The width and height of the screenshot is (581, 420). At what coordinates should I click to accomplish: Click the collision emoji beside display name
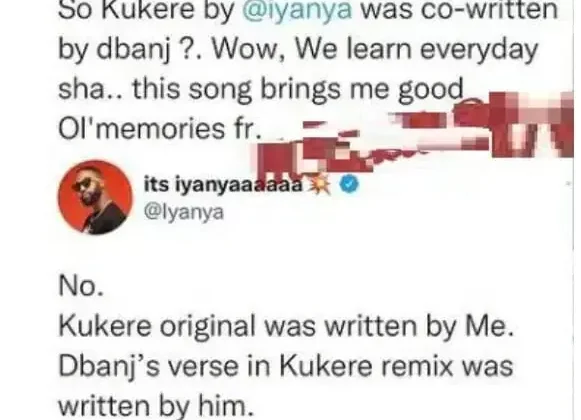coord(320,185)
